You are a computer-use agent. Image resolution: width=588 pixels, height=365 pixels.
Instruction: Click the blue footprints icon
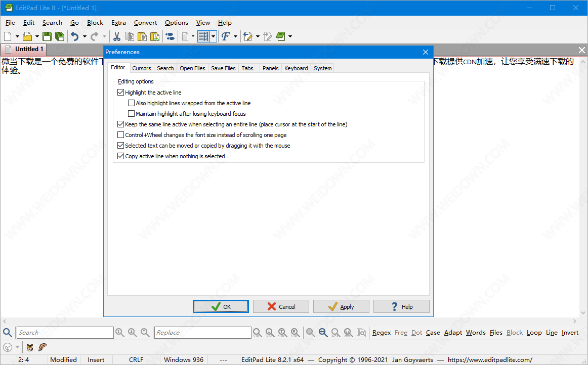[x=170, y=36]
